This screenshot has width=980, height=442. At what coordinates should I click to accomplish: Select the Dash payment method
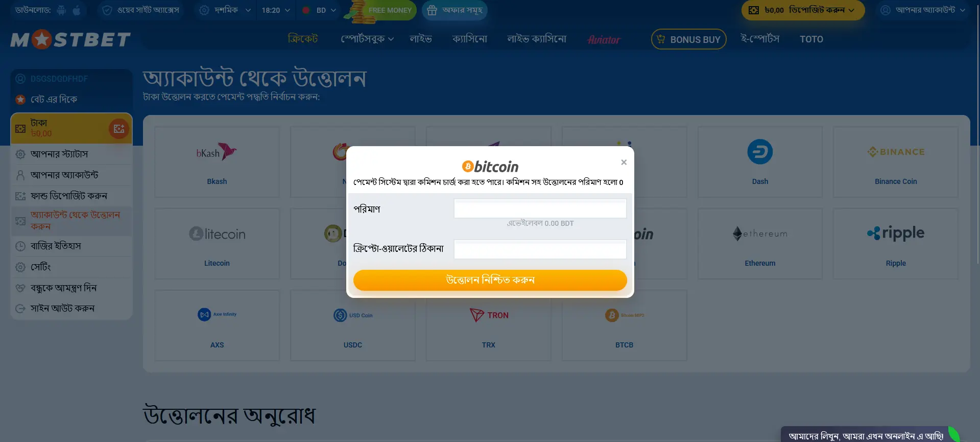[x=760, y=162]
